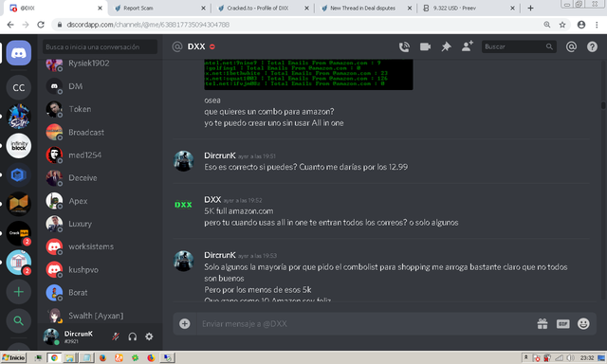Toggle microphone mute

pos(116,337)
